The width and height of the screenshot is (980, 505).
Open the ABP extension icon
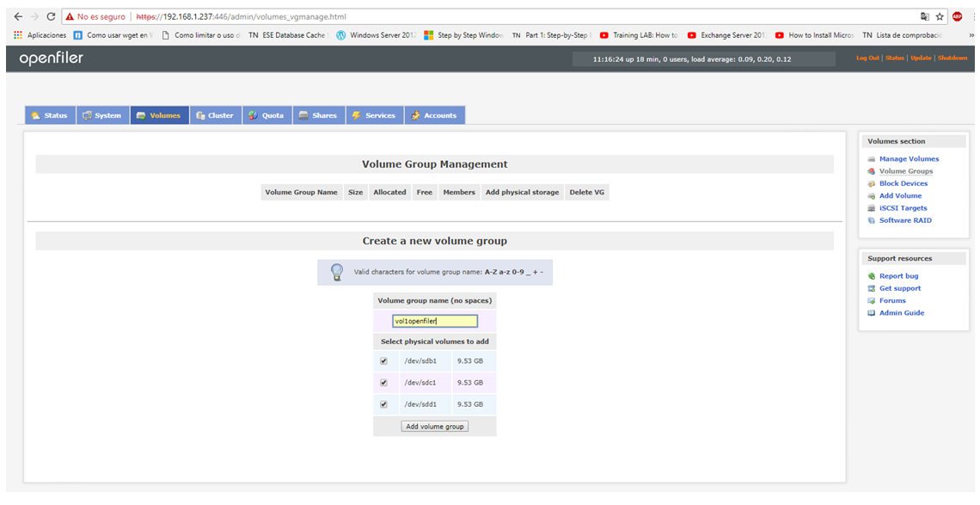[958, 17]
